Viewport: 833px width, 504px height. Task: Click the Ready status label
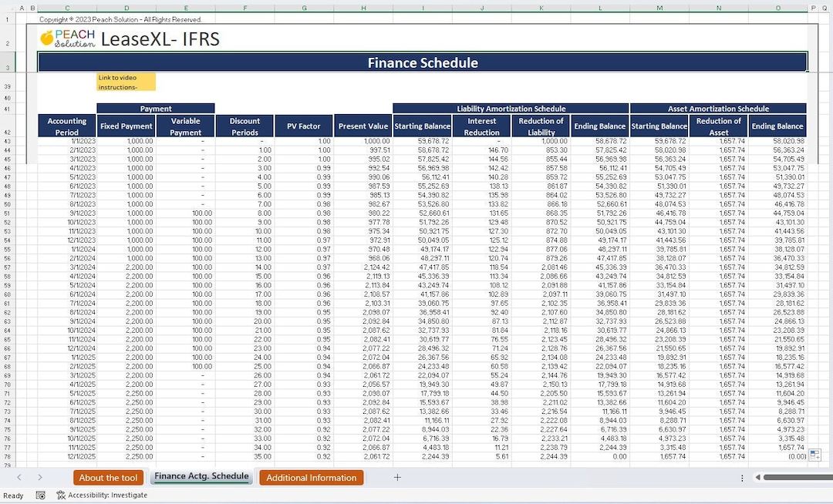[12, 496]
